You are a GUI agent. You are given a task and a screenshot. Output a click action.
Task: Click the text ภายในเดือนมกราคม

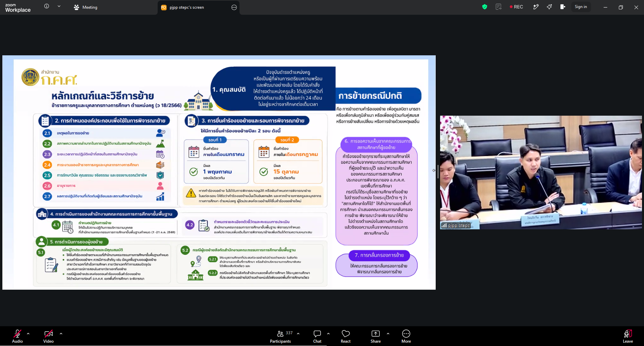224,155
